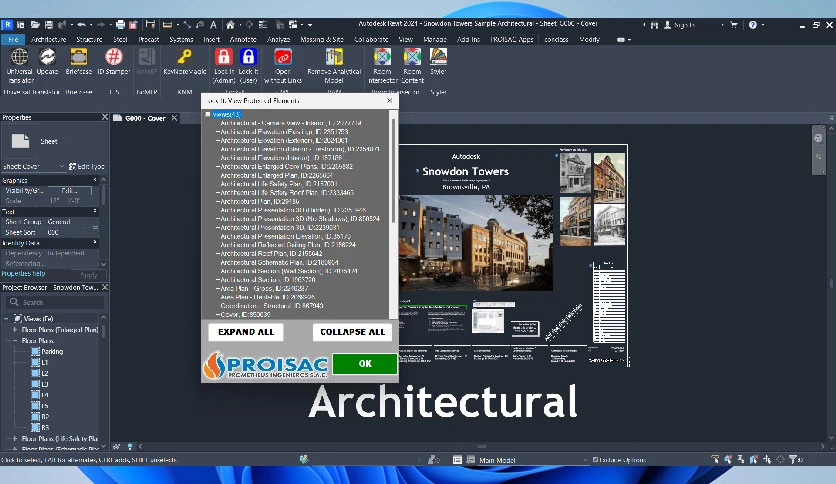Open the Help question mark icon
The image size is (836, 484).
[752, 25]
